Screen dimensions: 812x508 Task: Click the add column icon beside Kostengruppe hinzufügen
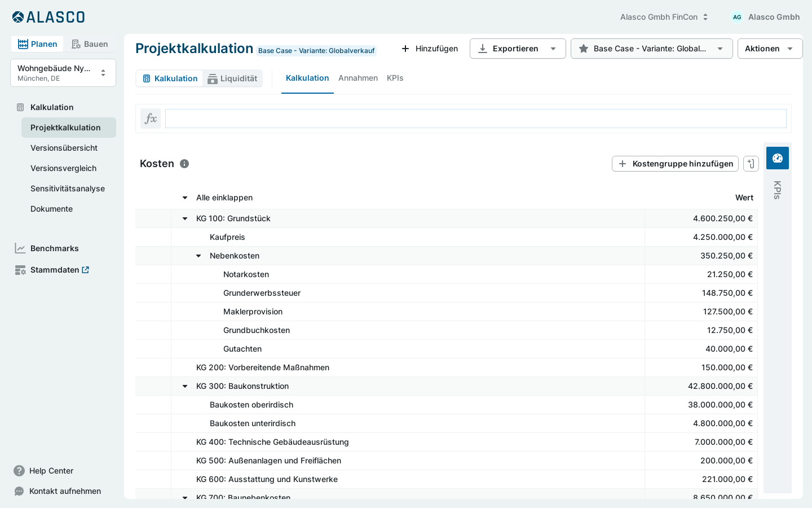751,164
